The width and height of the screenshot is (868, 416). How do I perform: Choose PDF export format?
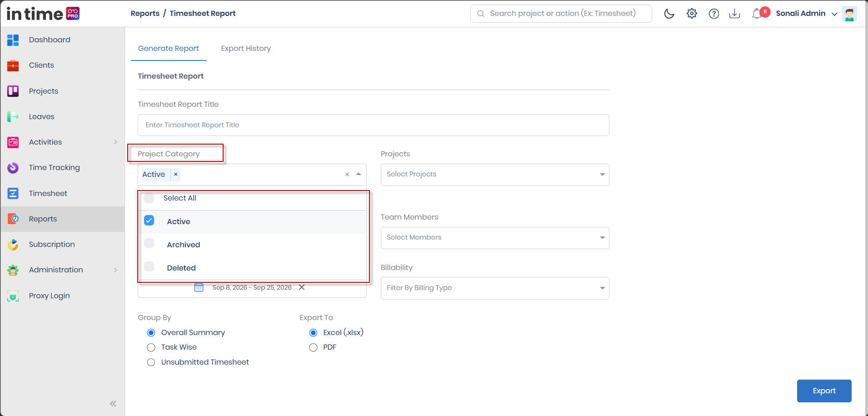point(313,348)
